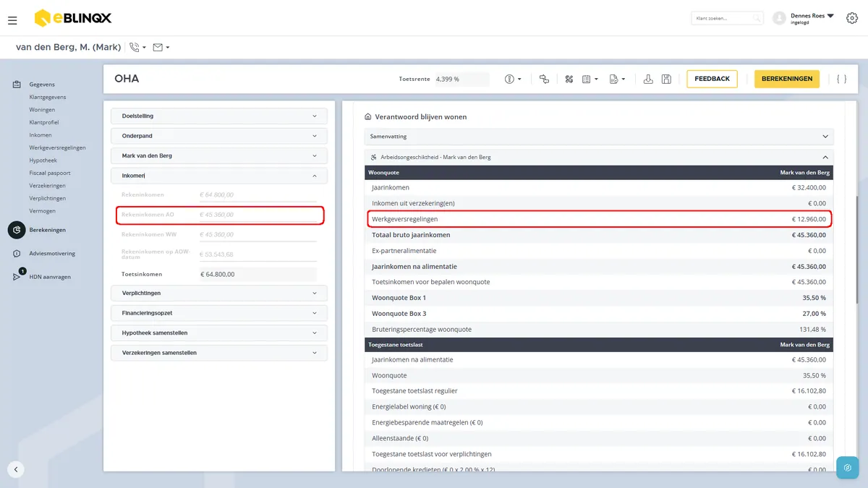Collapse the sidebar with left arrow
Viewport: 868px width, 488px height.
tap(16, 469)
